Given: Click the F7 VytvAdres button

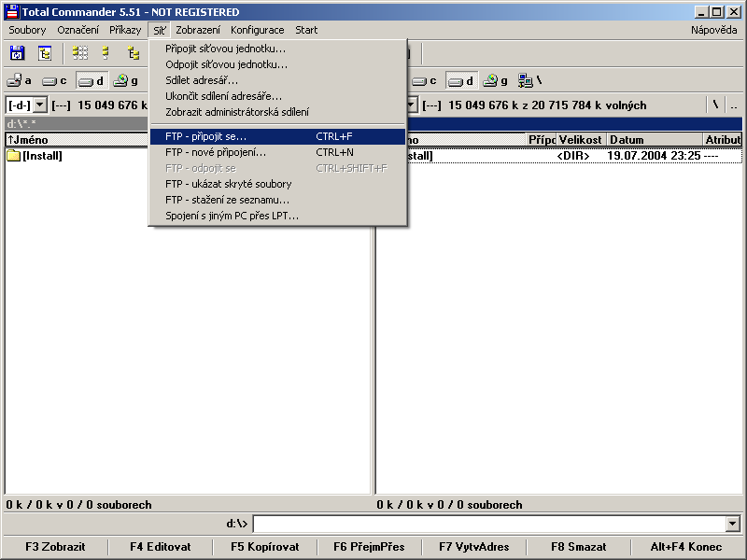Looking at the screenshot, I should tap(474, 547).
